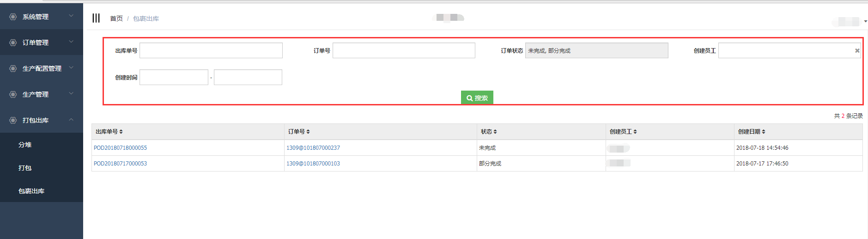Expand the 系统管理 menu chevron

(x=71, y=16)
